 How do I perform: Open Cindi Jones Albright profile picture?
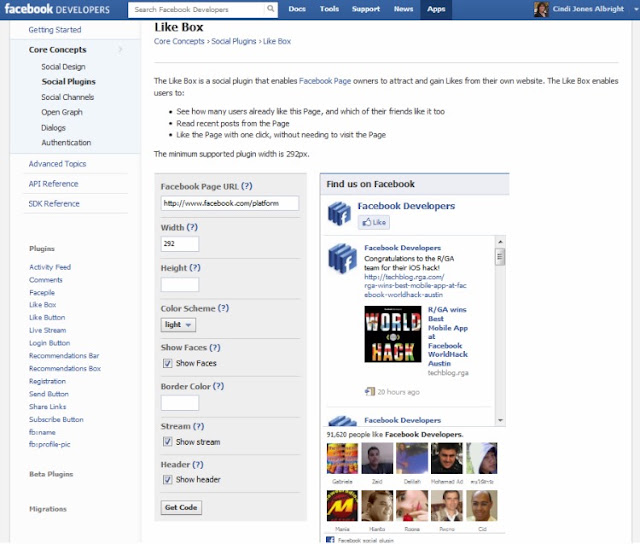pos(541,9)
